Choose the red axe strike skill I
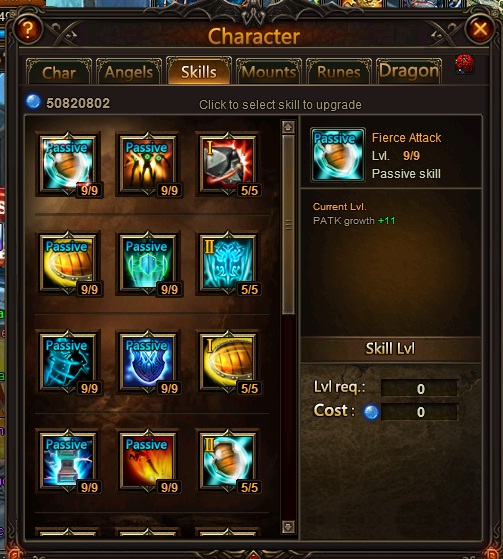Viewport: 503px width, 559px height. pos(228,164)
